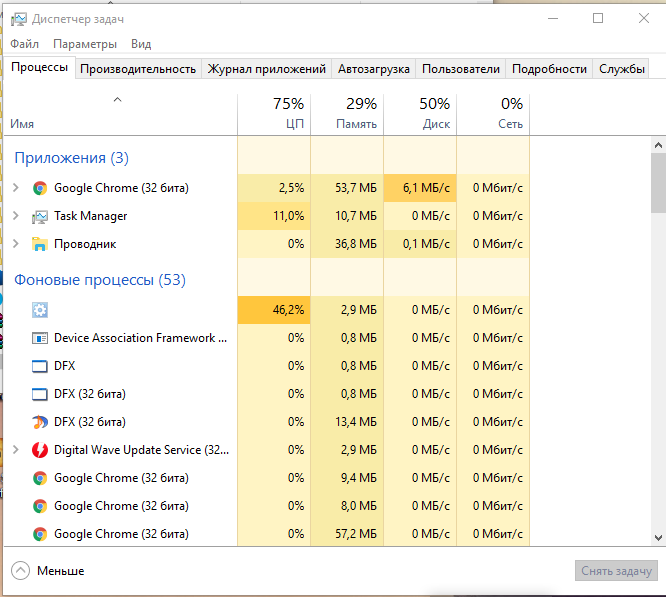This screenshot has width=666, height=597.
Task: Switch to the Производительность tab
Action: [138, 69]
